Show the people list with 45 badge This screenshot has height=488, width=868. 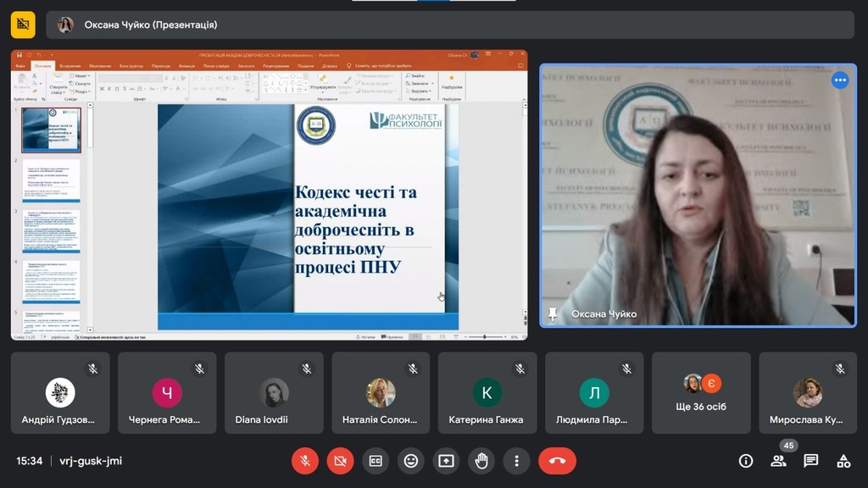click(778, 461)
